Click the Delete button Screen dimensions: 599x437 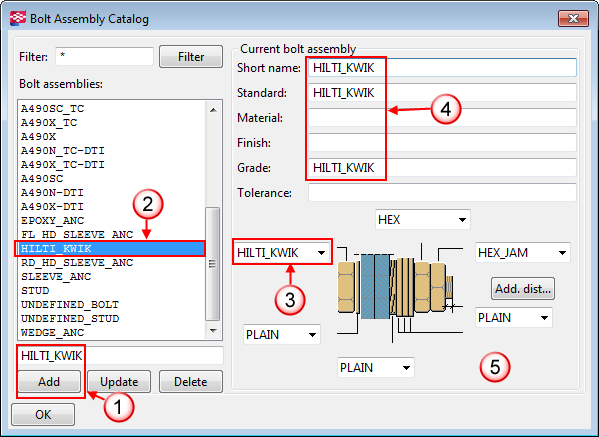[191, 382]
